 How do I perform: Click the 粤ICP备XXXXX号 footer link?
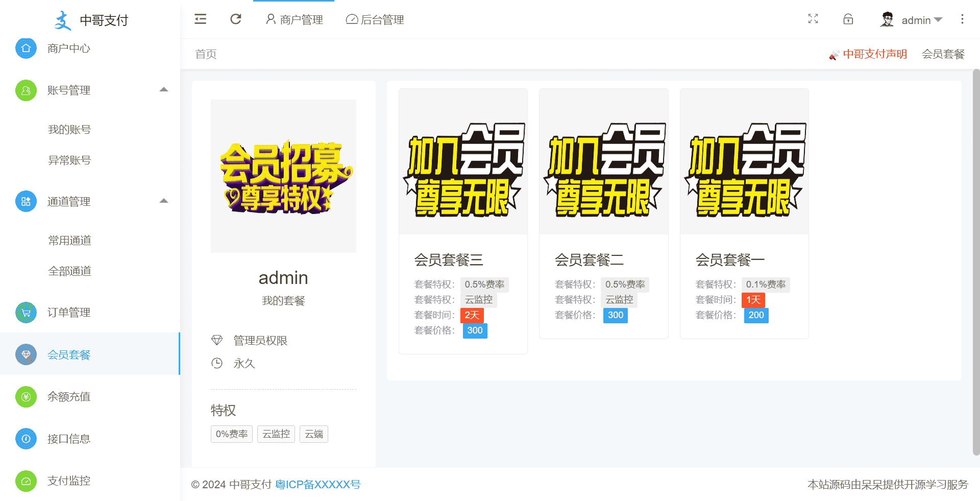(x=317, y=485)
